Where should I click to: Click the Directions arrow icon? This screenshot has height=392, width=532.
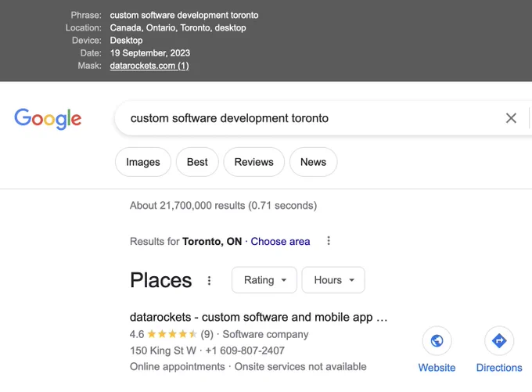point(499,340)
